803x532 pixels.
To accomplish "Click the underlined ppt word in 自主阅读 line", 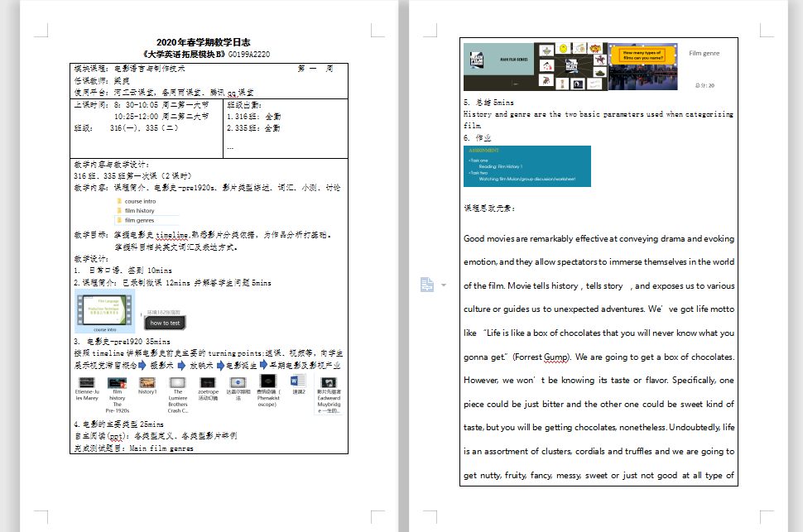I will pos(116,436).
